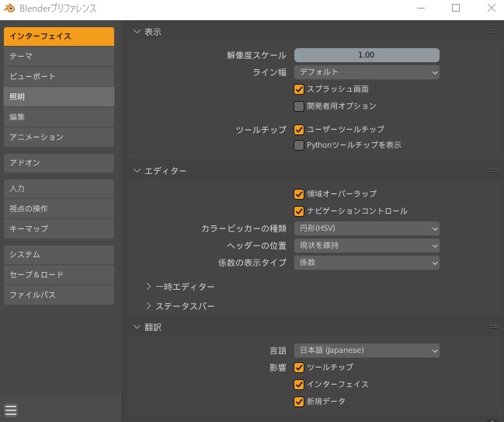The width and height of the screenshot is (504, 422).
Task: Click the ツールチップ label text
Action: tap(261, 130)
